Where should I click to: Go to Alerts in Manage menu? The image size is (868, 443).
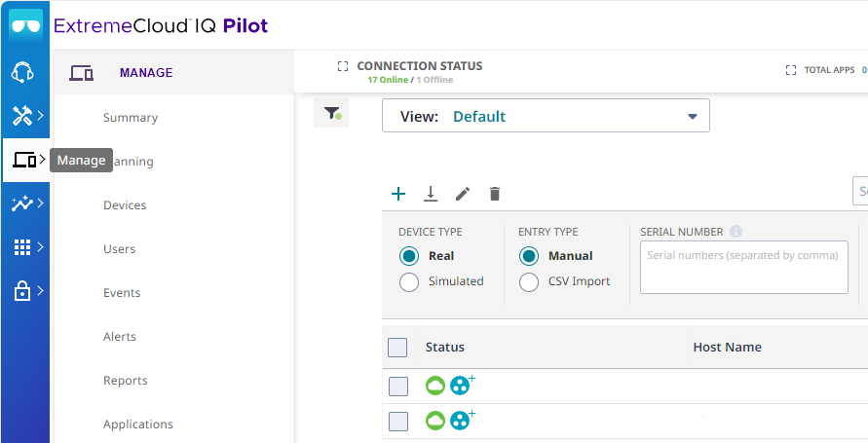pyautogui.click(x=120, y=337)
